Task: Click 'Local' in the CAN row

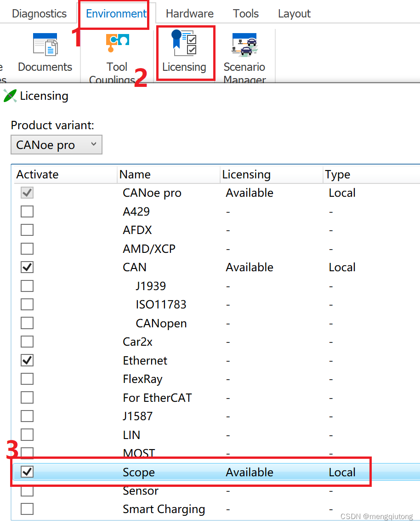Action: coord(342,267)
